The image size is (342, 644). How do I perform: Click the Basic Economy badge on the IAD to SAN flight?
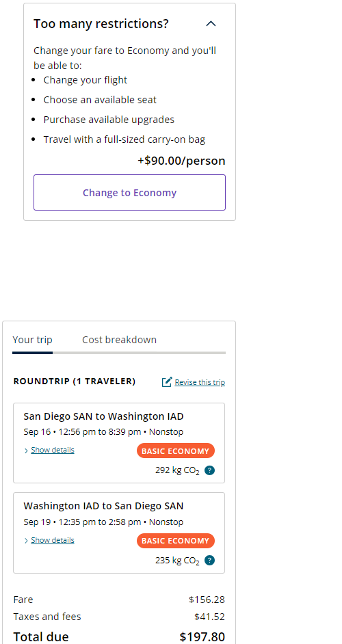click(x=176, y=541)
